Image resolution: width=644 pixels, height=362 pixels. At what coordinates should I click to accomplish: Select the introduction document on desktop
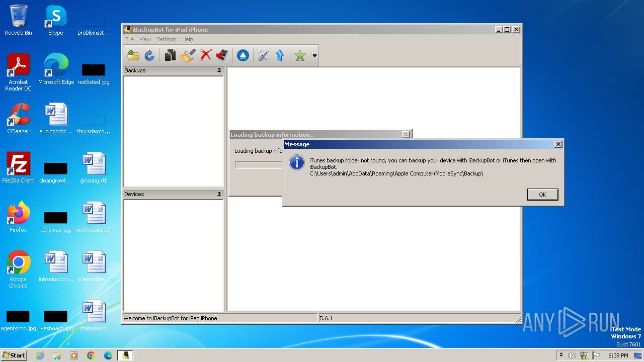click(x=56, y=266)
